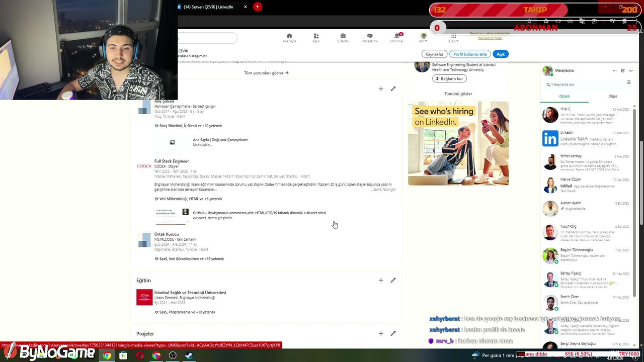This screenshot has height=362, width=644.
Task: Open İstanbul Sağlık ve Teknoloji Üniversitesi
Action: pyautogui.click(x=190, y=293)
